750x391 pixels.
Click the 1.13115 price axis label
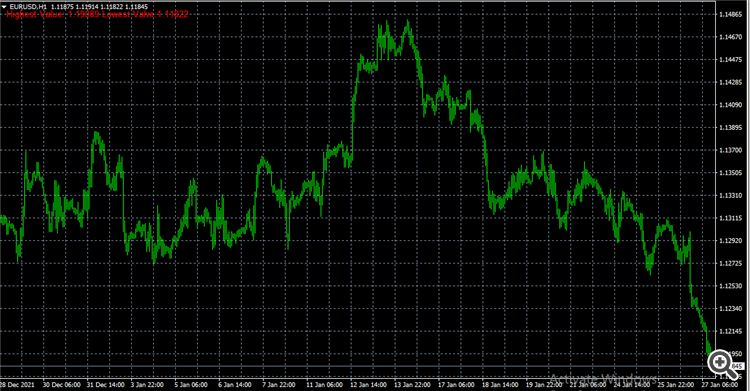(x=731, y=218)
